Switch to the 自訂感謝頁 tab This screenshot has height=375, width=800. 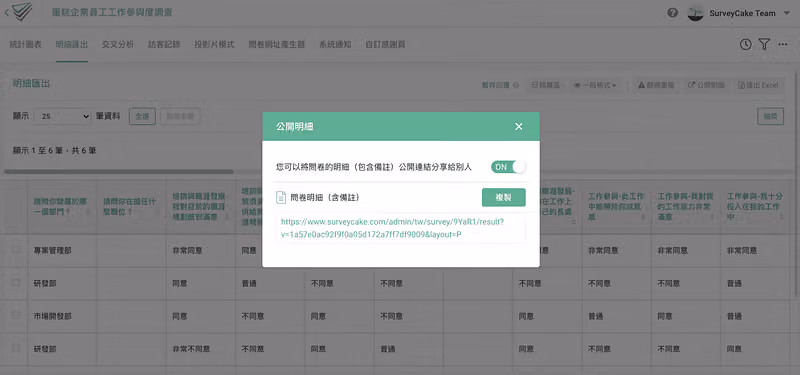point(385,44)
